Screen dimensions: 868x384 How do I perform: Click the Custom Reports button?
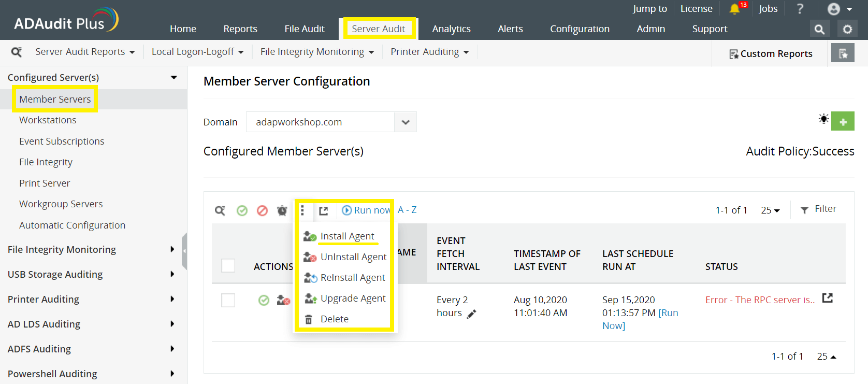(x=771, y=53)
